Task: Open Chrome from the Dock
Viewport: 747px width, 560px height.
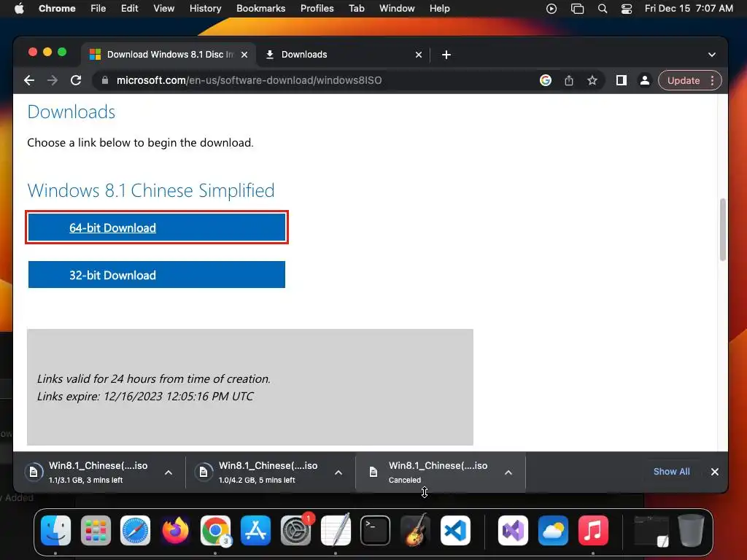Action: coord(215,530)
